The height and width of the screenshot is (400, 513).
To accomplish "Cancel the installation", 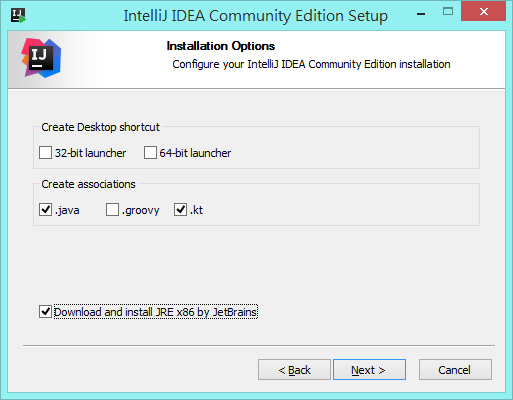I will (455, 370).
